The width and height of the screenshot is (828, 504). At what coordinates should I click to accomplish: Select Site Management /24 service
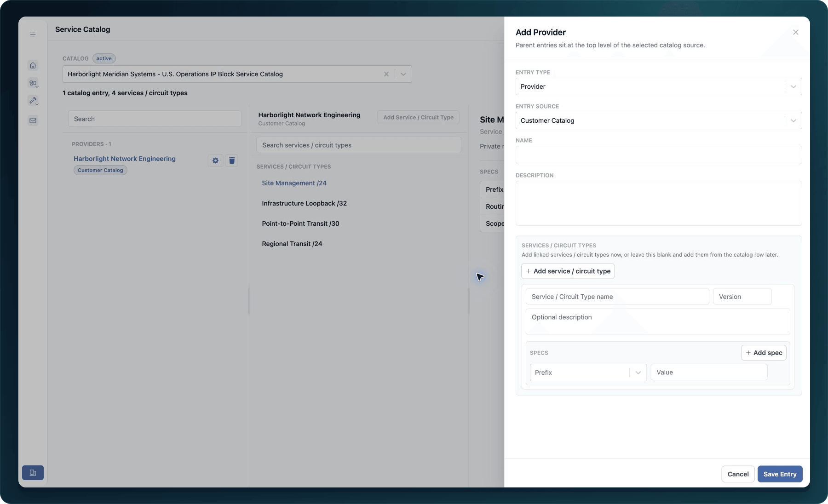click(x=294, y=183)
